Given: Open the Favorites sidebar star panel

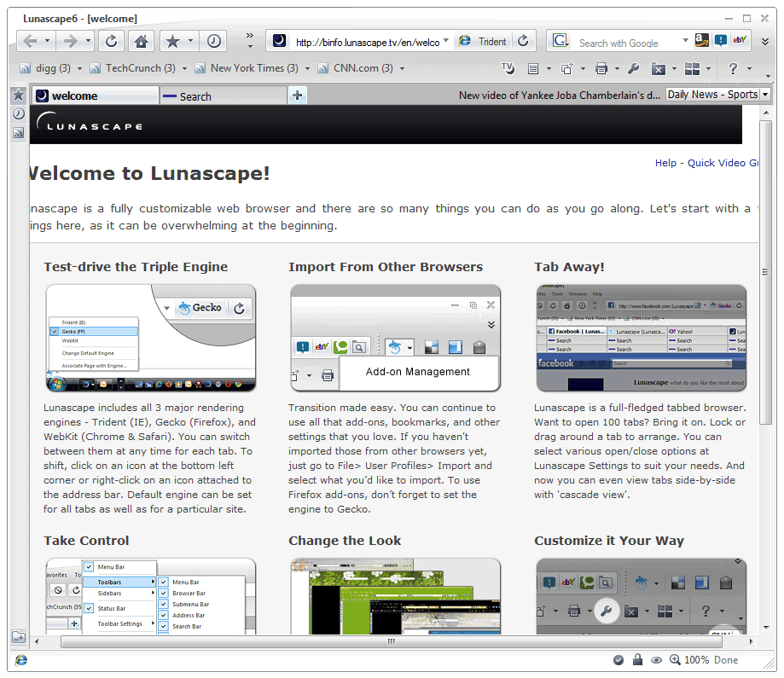Looking at the screenshot, I should tap(19, 95).
